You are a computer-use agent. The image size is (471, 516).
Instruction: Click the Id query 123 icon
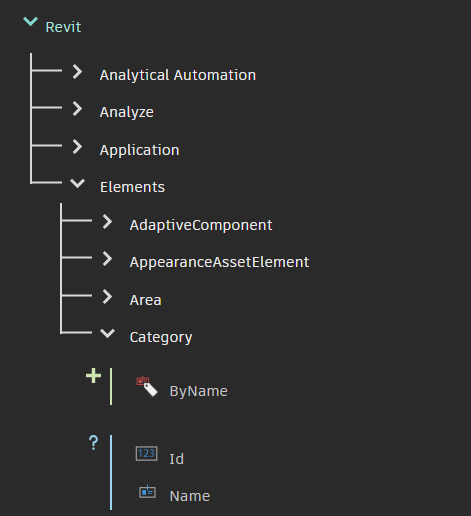147,454
